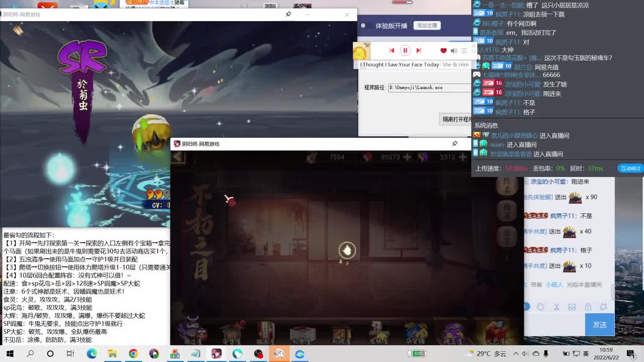Open Google Chrome from the taskbar
This screenshot has width=644, height=362.
(133, 354)
